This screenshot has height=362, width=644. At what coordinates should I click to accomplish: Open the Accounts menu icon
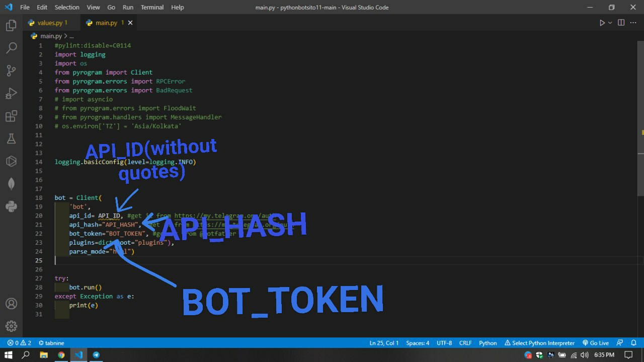[x=11, y=304]
